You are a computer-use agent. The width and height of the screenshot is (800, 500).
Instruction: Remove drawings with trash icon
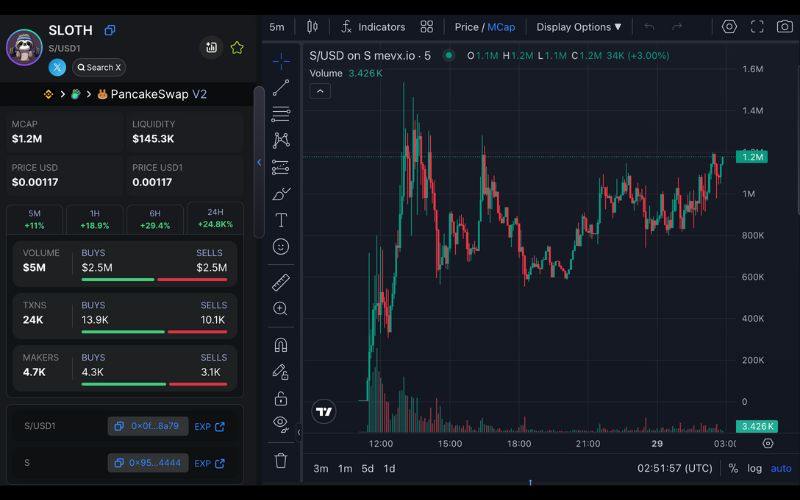281,461
